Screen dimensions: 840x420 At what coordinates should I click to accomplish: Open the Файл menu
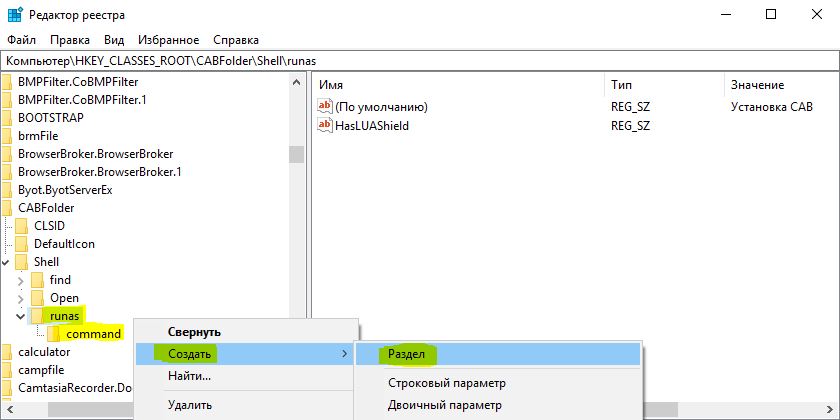click(21, 40)
